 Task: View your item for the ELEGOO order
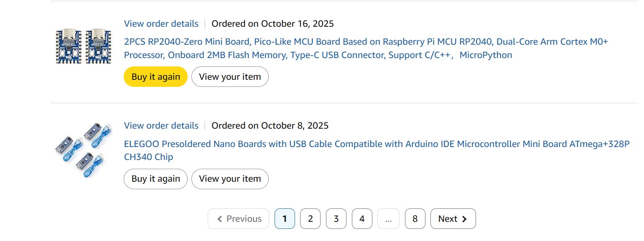tap(230, 179)
